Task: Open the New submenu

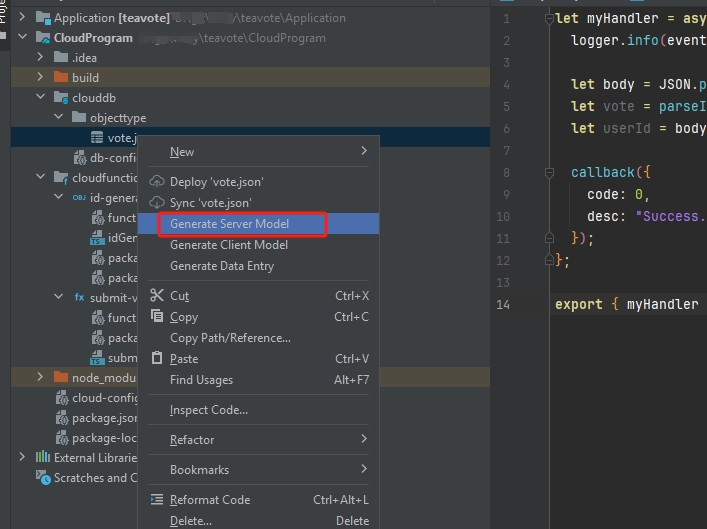Action: [258, 152]
